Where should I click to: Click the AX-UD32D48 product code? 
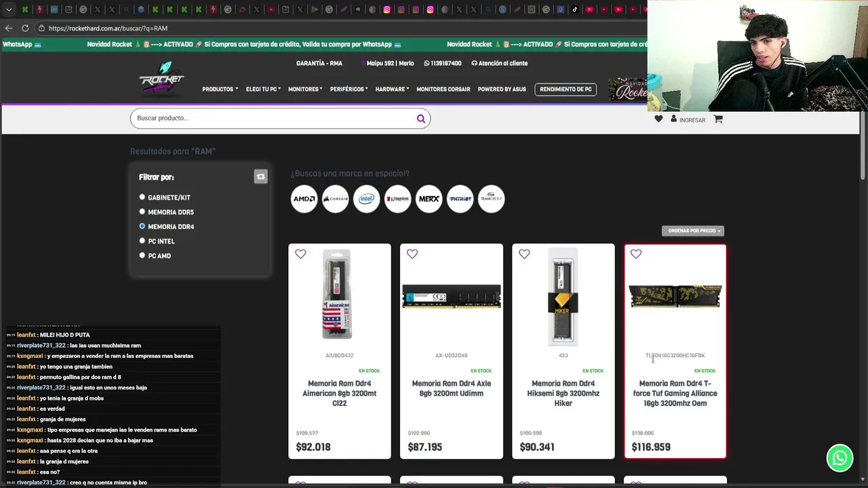click(452, 355)
